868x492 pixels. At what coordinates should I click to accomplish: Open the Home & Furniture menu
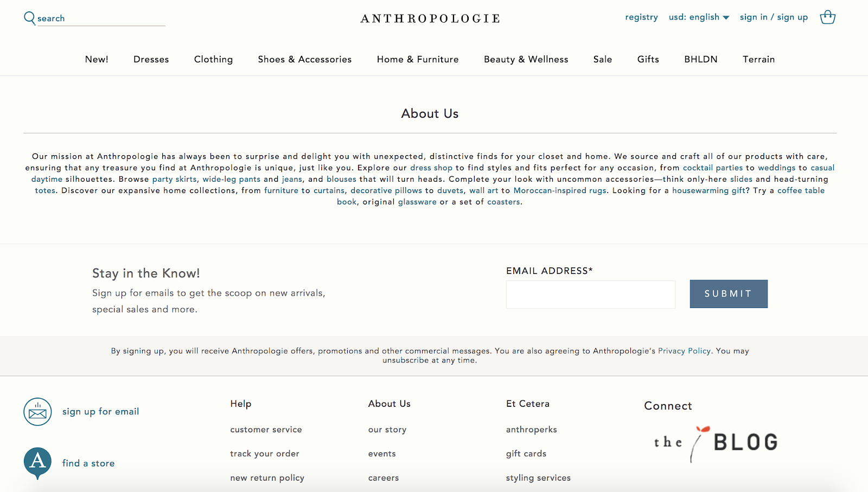pos(418,59)
